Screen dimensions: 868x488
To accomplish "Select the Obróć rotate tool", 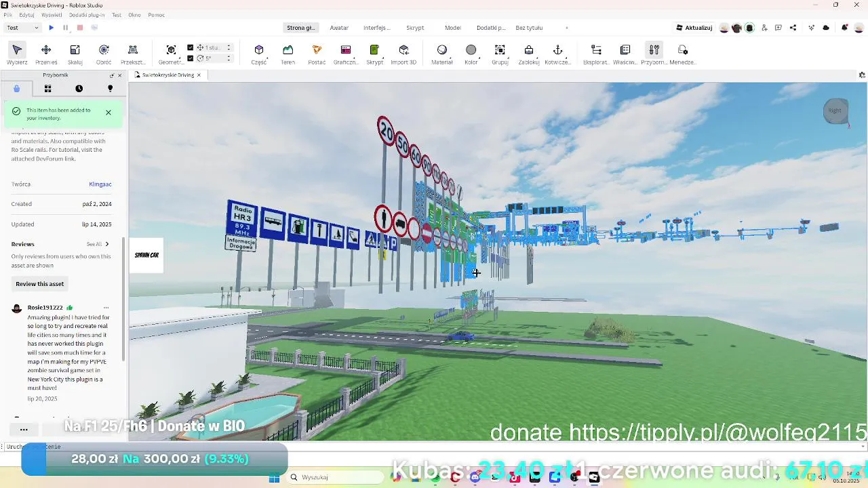I will point(104,54).
